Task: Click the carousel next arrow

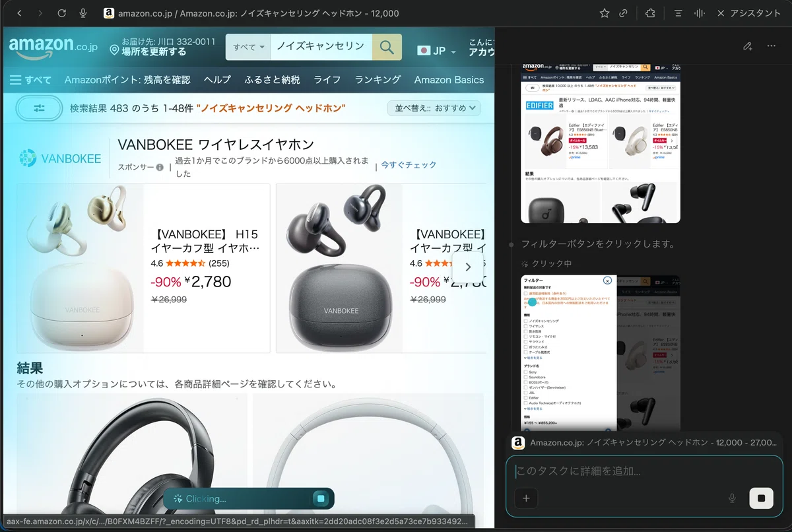Action: pyautogui.click(x=468, y=267)
